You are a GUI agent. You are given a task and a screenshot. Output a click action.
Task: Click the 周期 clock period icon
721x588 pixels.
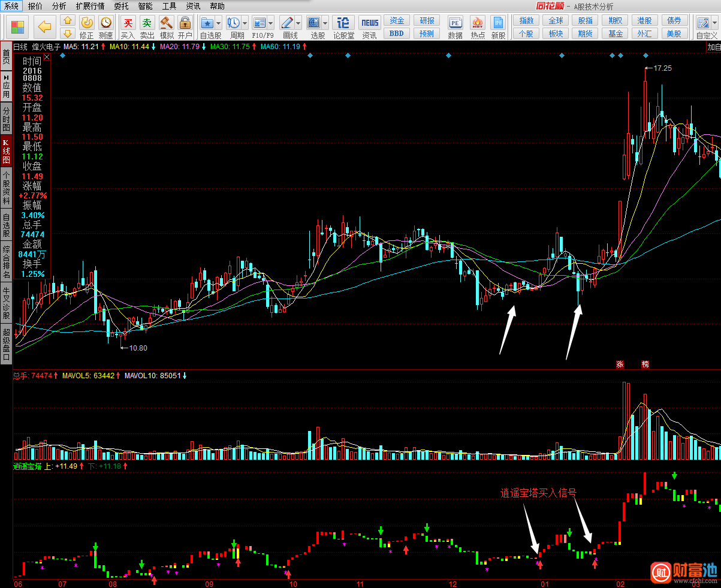click(x=233, y=23)
